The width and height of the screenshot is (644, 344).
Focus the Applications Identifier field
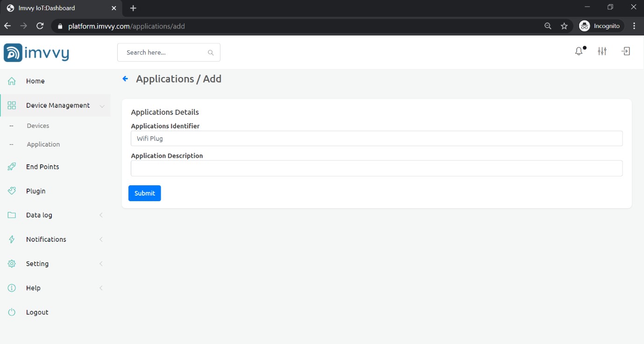pos(376,138)
